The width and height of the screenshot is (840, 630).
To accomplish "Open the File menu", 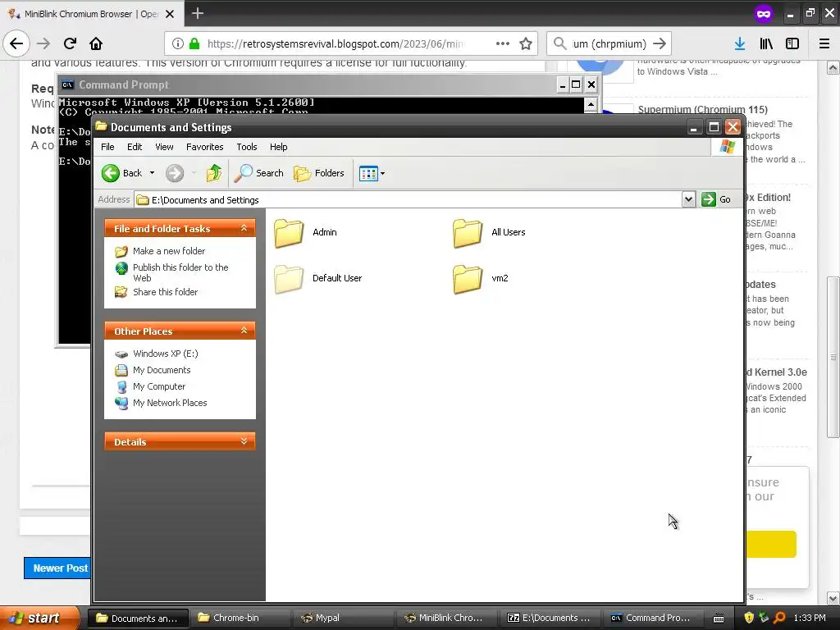I will 107,147.
